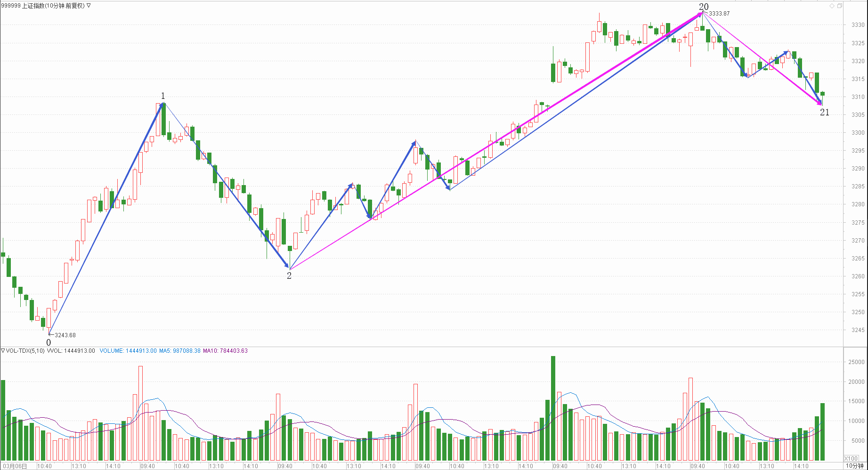Expand the VOL-TDX indicator triangle menu
The height and width of the screenshot is (470, 868).
[x=3, y=351]
